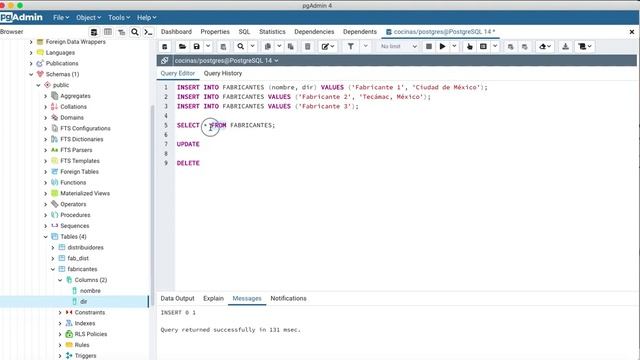640x360 pixels.
Task: Click the Browser Filtered Rows icon
Action: coord(122,32)
